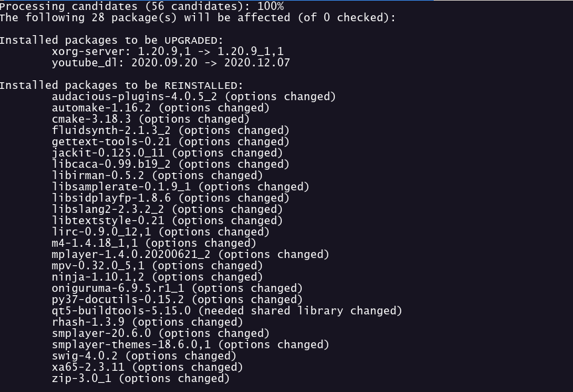The image size is (573, 392).
Task: Click the gettext-tools-0.21 entry
Action: pos(170,141)
